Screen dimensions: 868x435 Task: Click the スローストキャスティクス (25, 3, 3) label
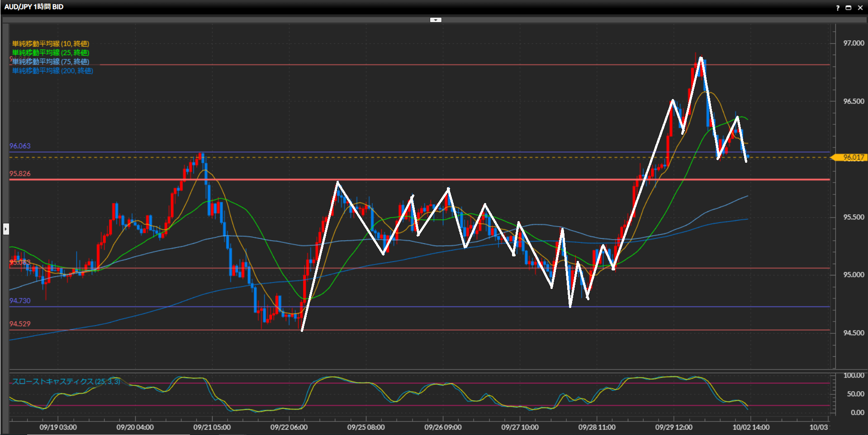tap(66, 382)
